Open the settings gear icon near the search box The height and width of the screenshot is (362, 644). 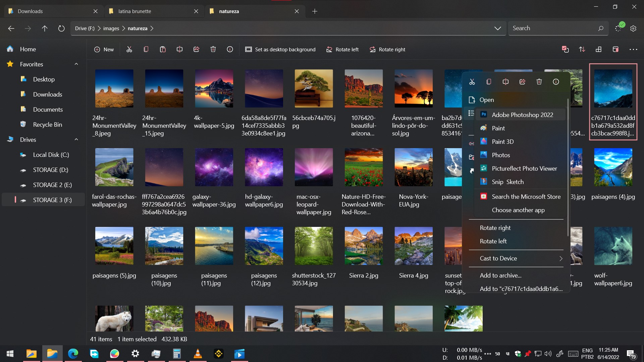click(x=633, y=28)
